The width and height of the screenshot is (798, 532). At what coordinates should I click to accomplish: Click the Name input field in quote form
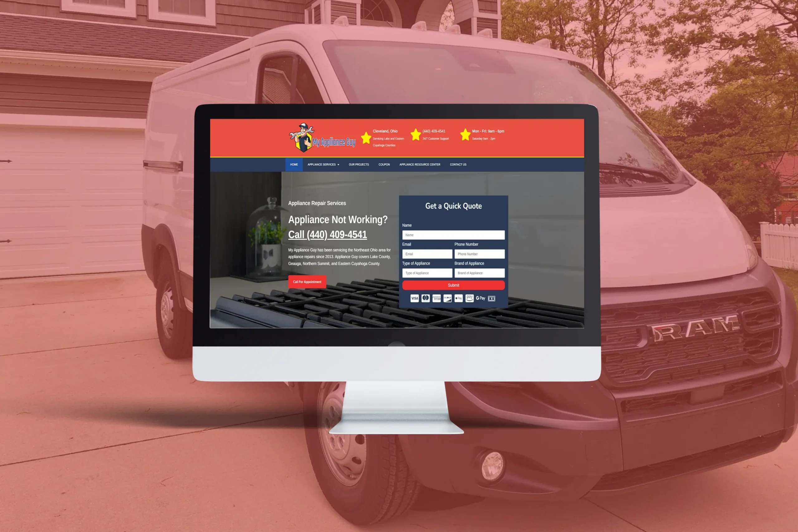tap(453, 235)
